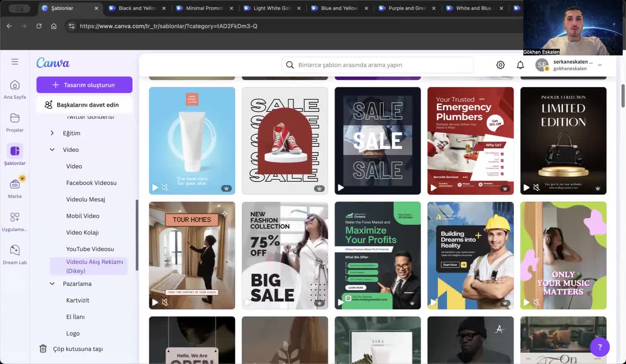Play the Emergency Plumbers template
Viewport: 626px width, 364px height.
coord(433,188)
